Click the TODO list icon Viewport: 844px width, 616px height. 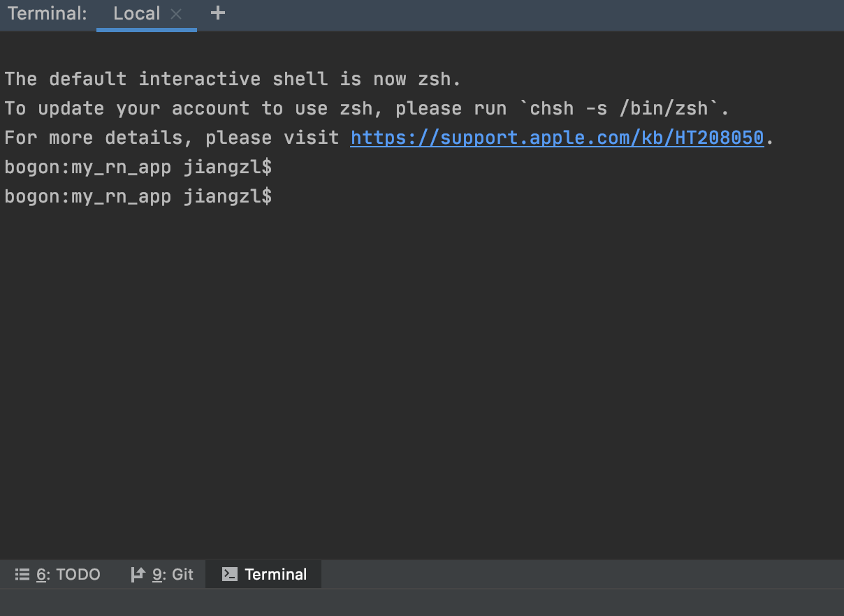[22, 574]
